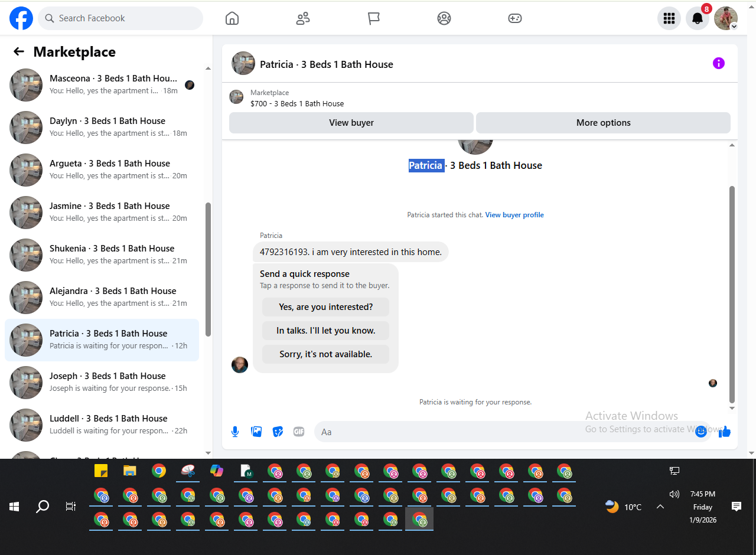Open the emoji picker icon

(701, 432)
